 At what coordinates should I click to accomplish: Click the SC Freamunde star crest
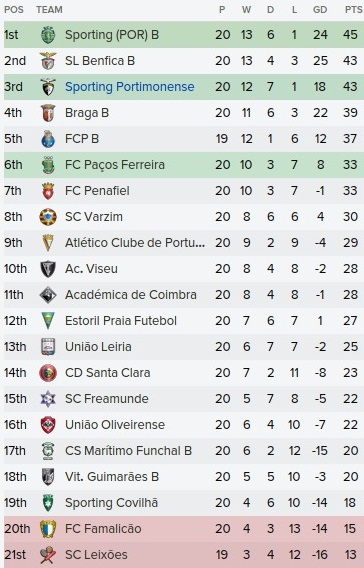point(48,399)
